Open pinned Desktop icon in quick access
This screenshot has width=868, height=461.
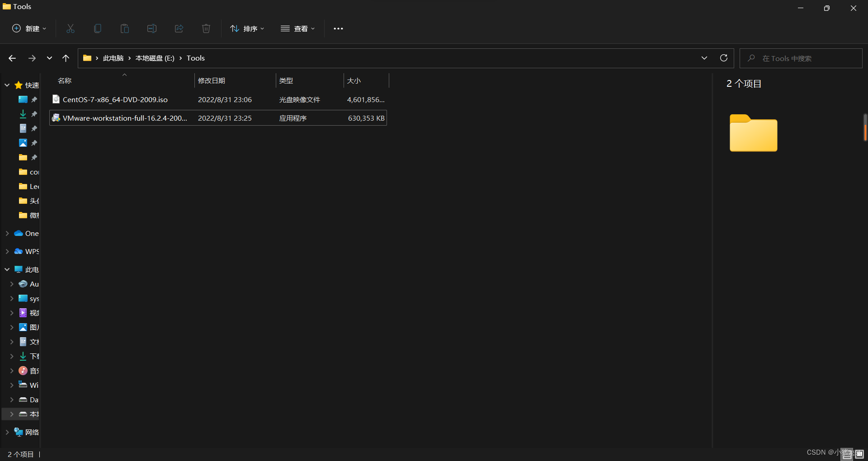(x=23, y=99)
